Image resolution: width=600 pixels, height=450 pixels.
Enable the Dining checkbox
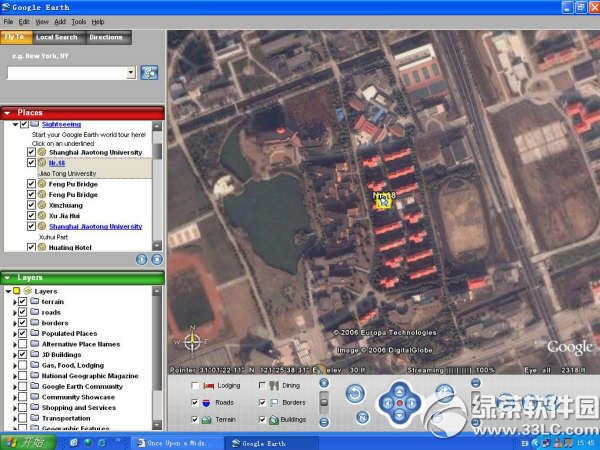pyautogui.click(x=262, y=386)
